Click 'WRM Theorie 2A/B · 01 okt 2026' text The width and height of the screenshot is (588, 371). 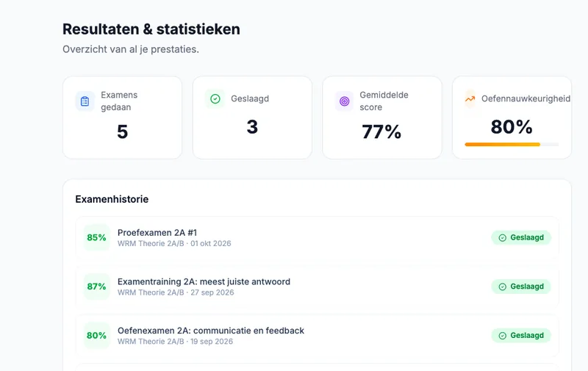point(174,244)
